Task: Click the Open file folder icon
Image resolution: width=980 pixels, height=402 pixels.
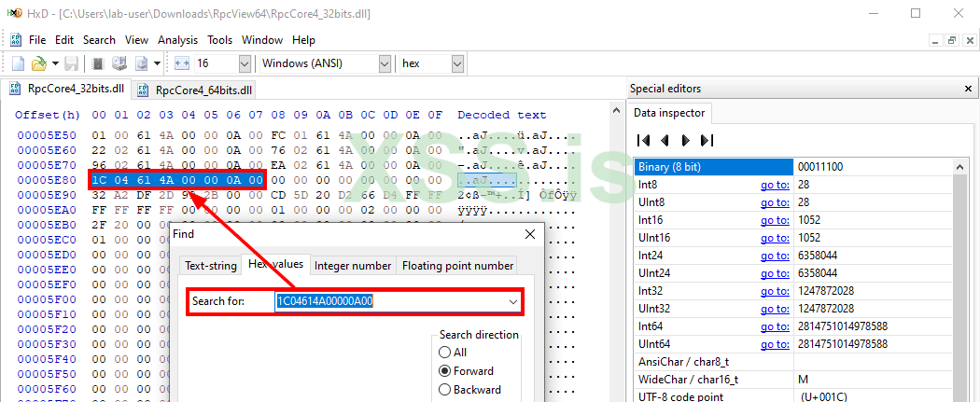Action: point(39,63)
